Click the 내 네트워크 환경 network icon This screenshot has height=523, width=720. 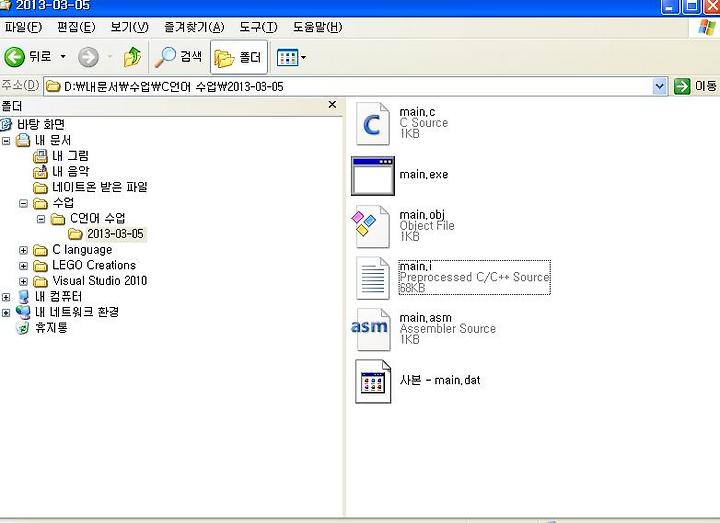pos(23,312)
